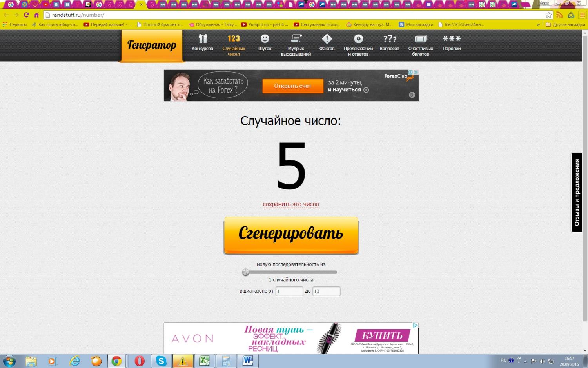Image resolution: width=588 pixels, height=368 pixels.
Task: Click the Генератор logo tab
Action: pyautogui.click(x=152, y=46)
